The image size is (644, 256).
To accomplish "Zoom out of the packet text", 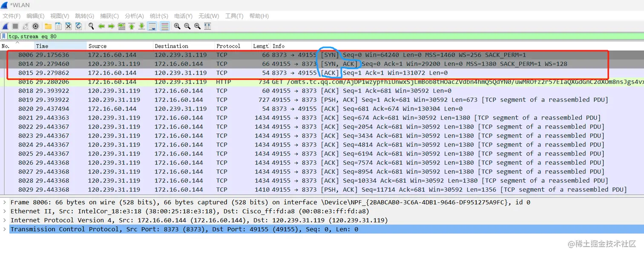I will 187,26.
